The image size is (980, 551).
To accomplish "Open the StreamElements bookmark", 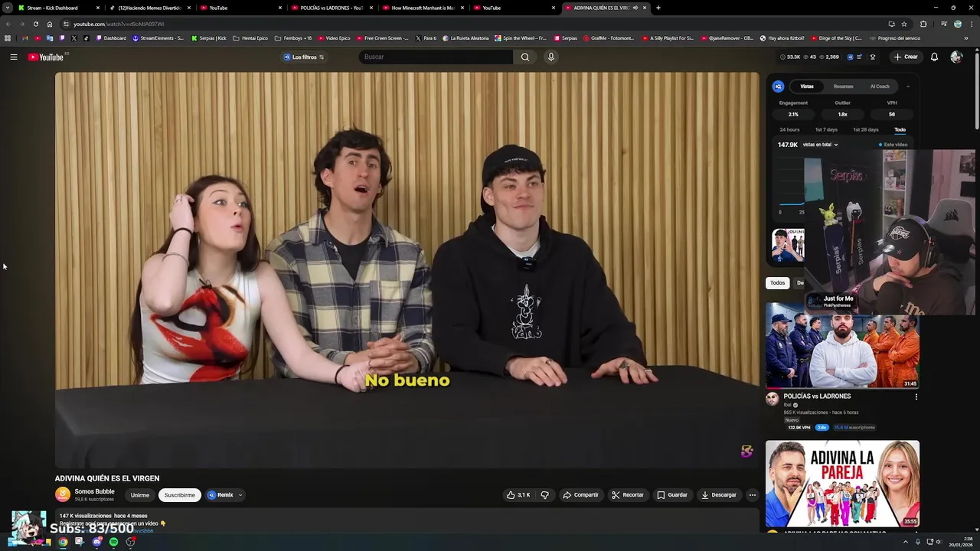I will pos(158,37).
